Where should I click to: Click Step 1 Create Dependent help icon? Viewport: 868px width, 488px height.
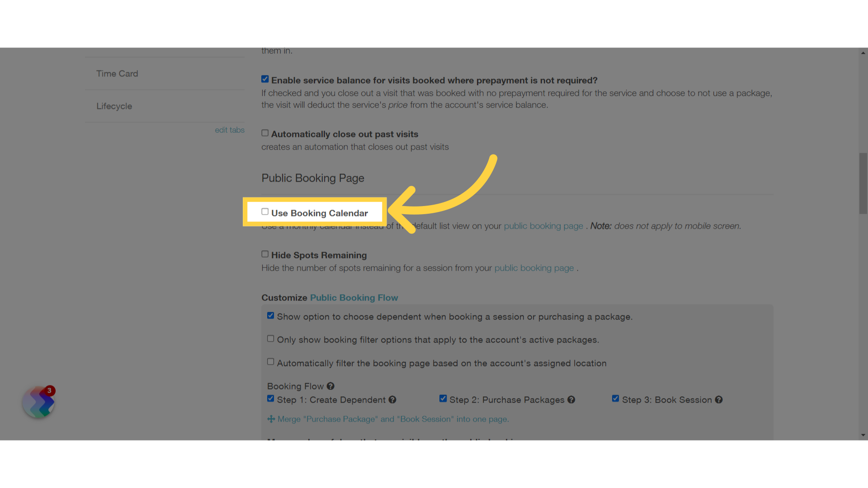tap(393, 400)
